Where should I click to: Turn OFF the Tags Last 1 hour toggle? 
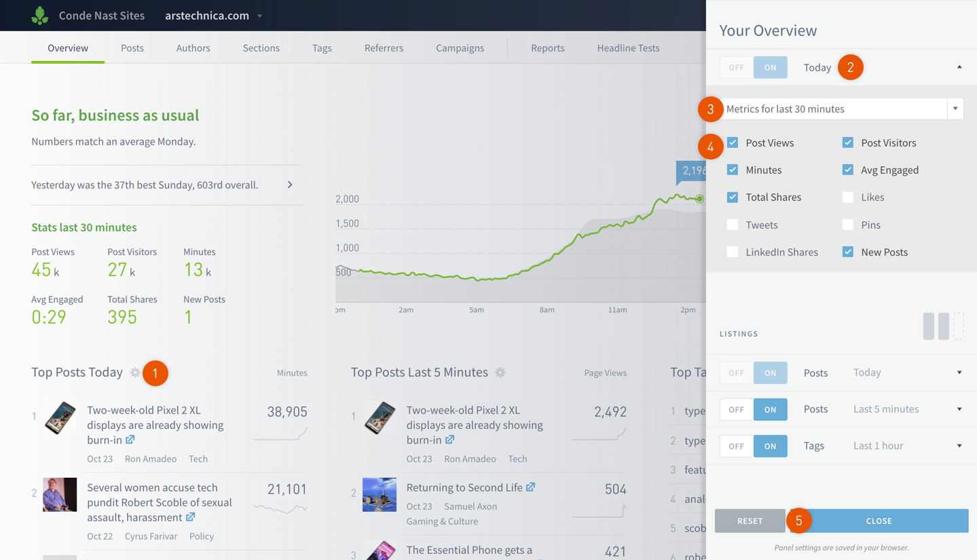(x=737, y=446)
